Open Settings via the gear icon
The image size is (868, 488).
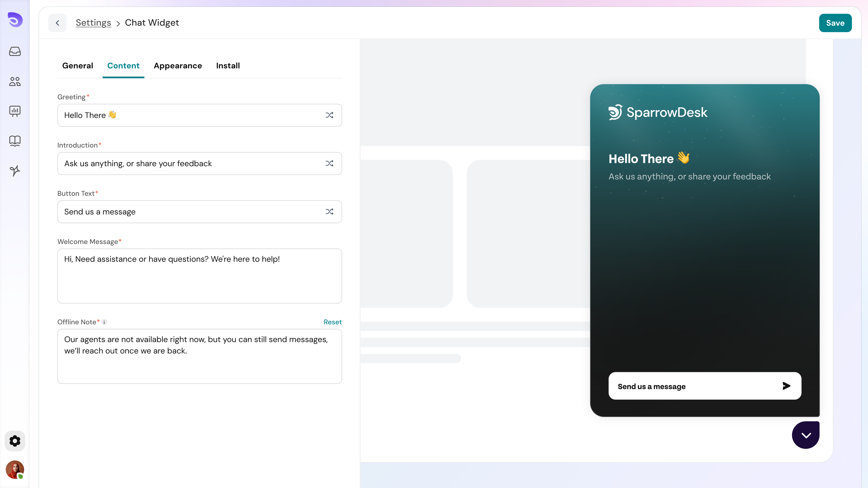click(15, 441)
